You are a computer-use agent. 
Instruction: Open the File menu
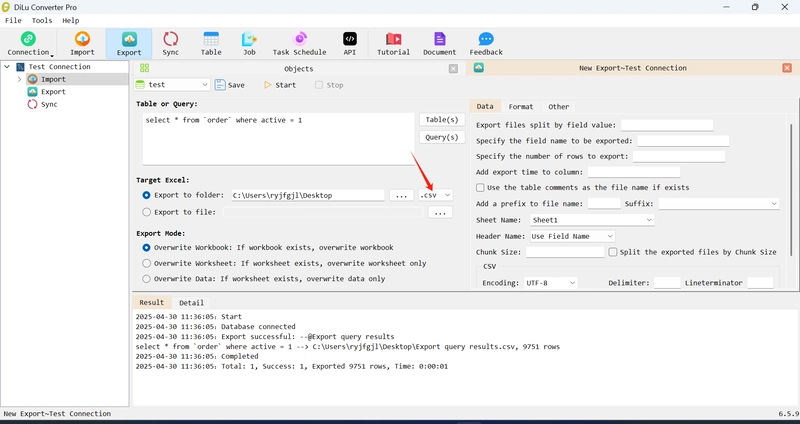(x=13, y=20)
